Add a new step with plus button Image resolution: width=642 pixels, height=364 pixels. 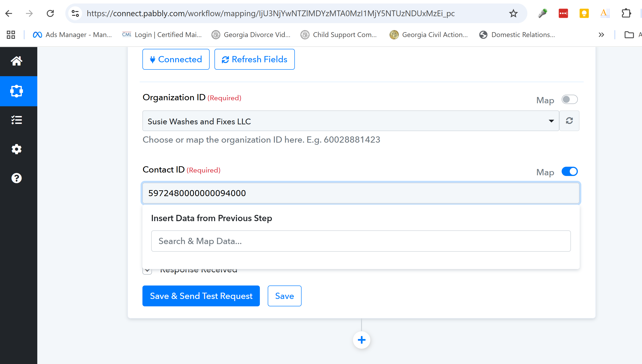[362, 340]
